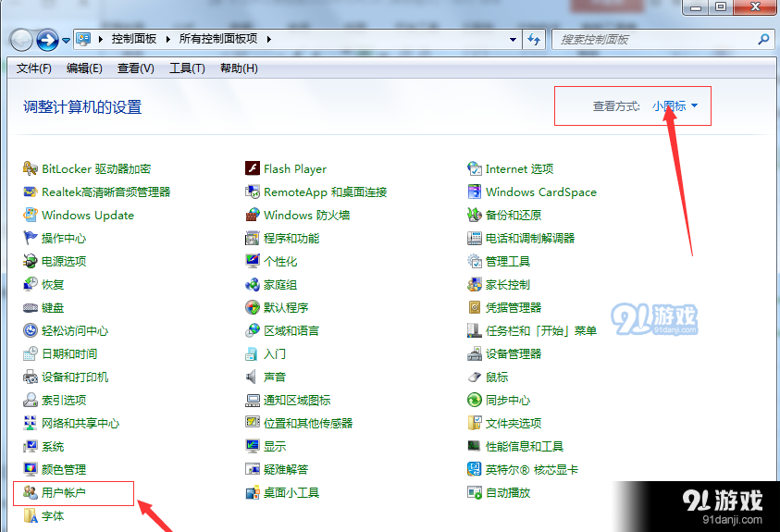Click the 索引选项 icon
This screenshot has height=532, width=780.
click(31, 400)
